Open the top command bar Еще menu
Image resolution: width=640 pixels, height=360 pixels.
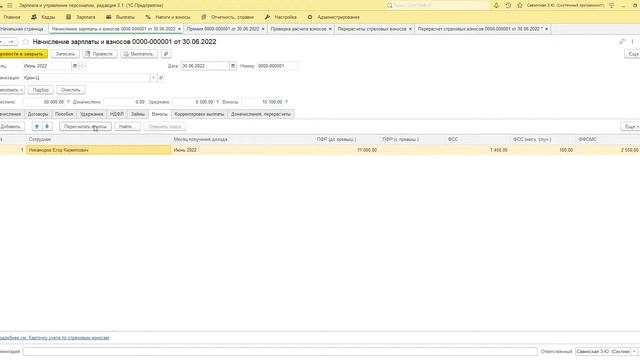click(632, 54)
